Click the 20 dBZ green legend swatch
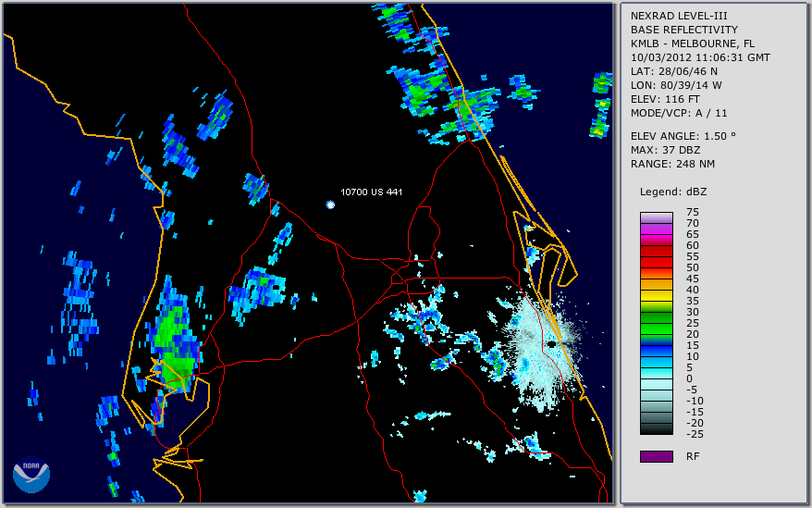Screen dimensions: 812x508 click(656, 328)
